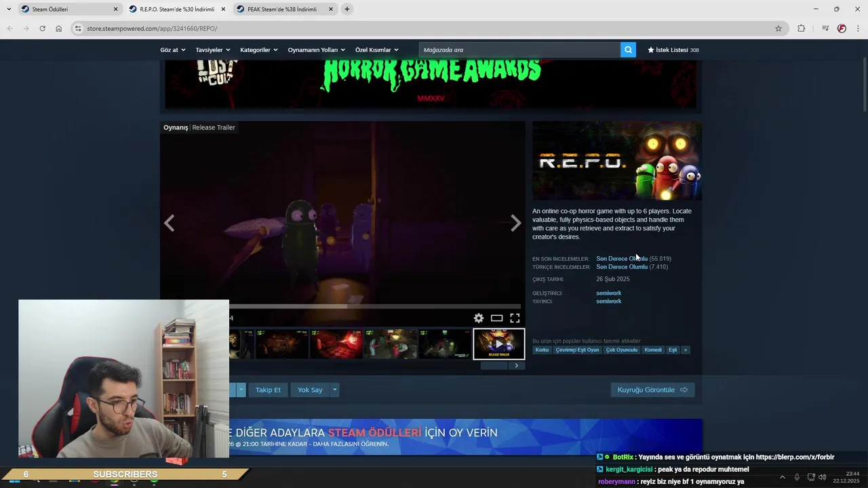868x488 pixels.
Task: Open the dropdown arrow beside Yok Say
Action: [334, 390]
